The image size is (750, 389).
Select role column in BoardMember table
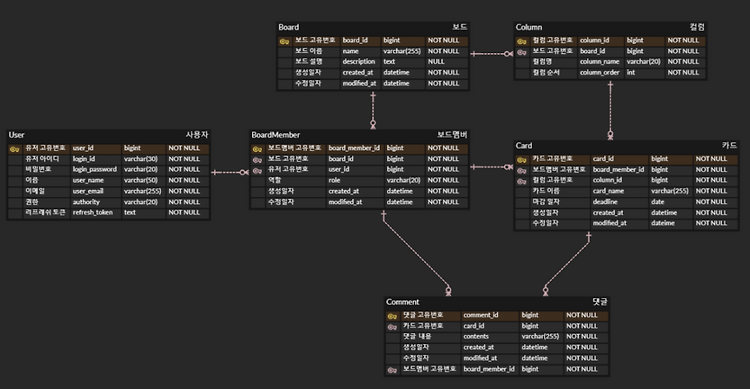click(x=334, y=180)
